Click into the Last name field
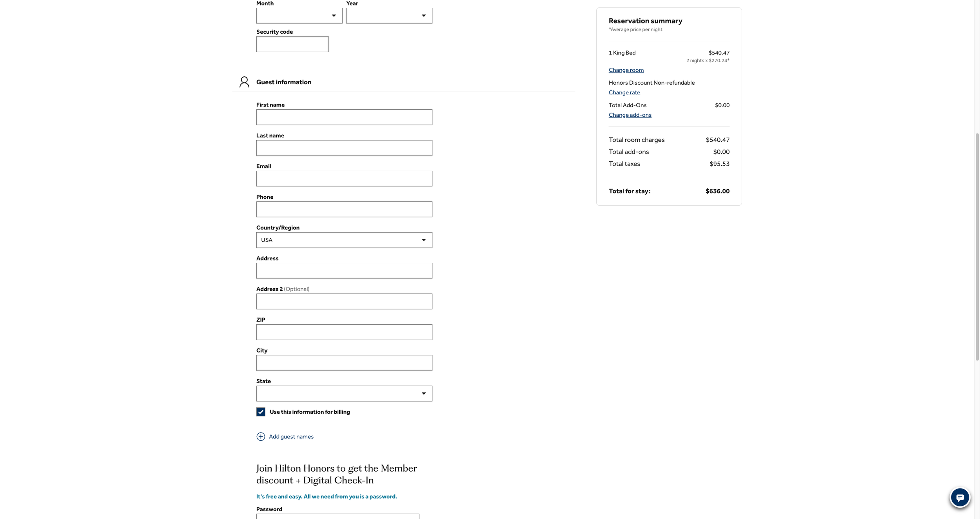The height and width of the screenshot is (519, 980). click(x=344, y=148)
